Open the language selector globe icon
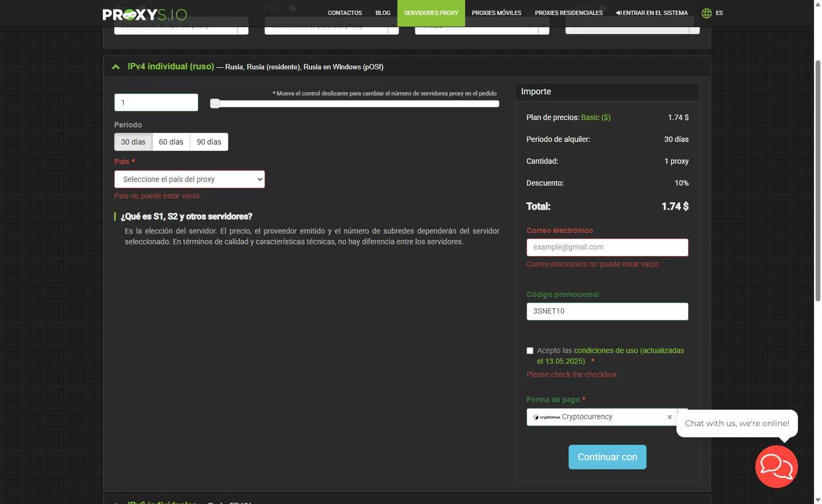 pos(707,13)
